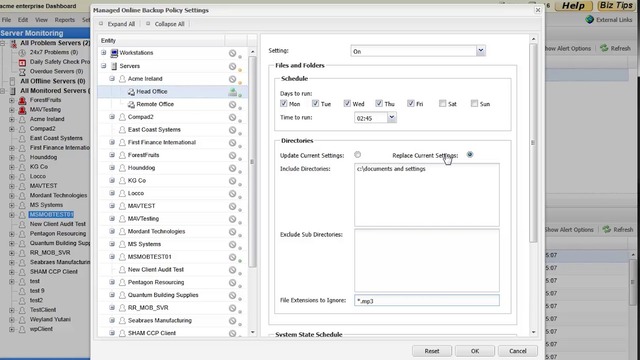
Task: Expand the Workstations tree node
Action: [104, 53]
